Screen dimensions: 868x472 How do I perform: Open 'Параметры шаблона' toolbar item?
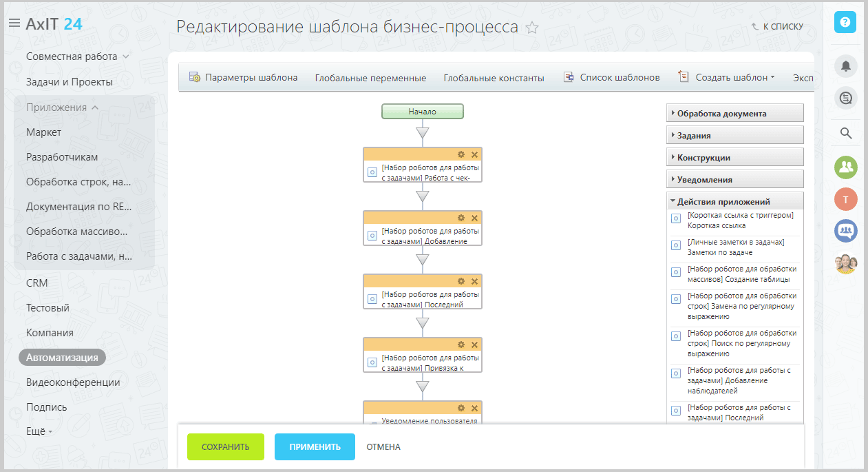tap(243, 77)
